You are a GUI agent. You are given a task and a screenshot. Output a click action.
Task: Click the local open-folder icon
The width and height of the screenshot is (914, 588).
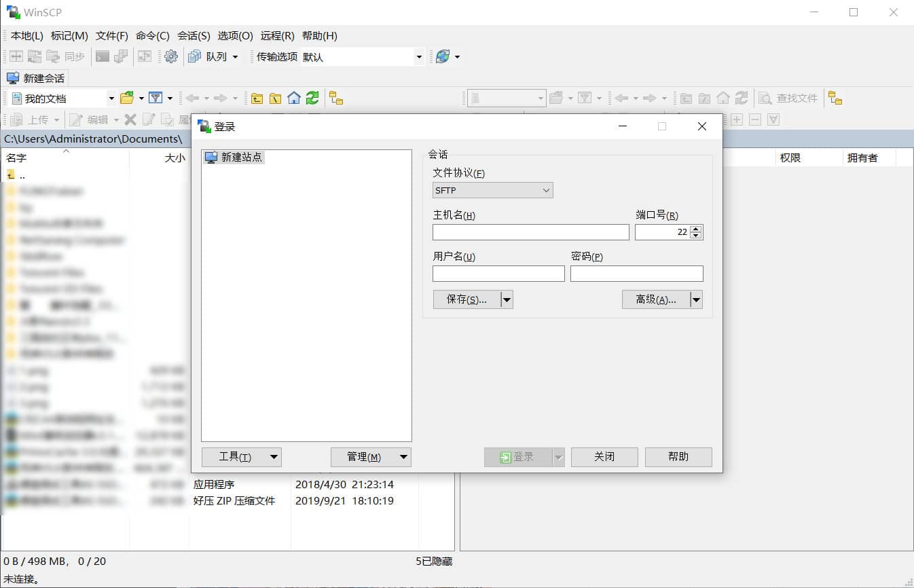point(126,98)
